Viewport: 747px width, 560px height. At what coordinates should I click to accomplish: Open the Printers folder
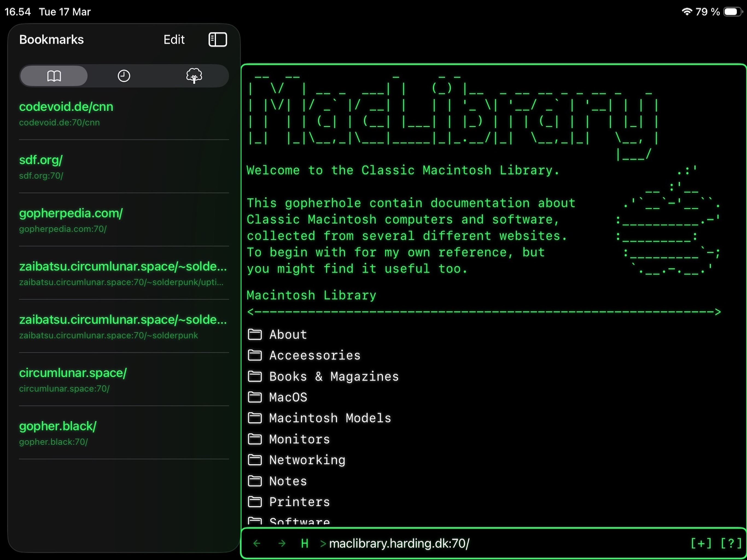pyautogui.click(x=289, y=502)
